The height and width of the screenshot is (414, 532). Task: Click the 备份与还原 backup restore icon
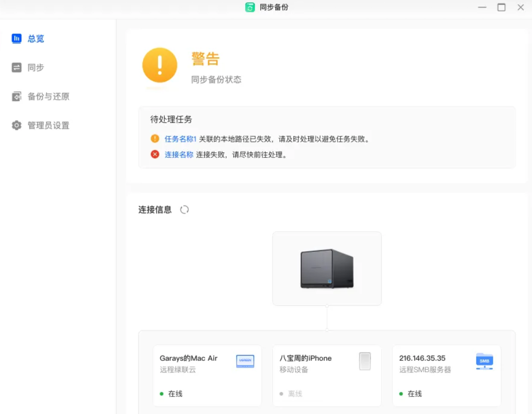(16, 97)
